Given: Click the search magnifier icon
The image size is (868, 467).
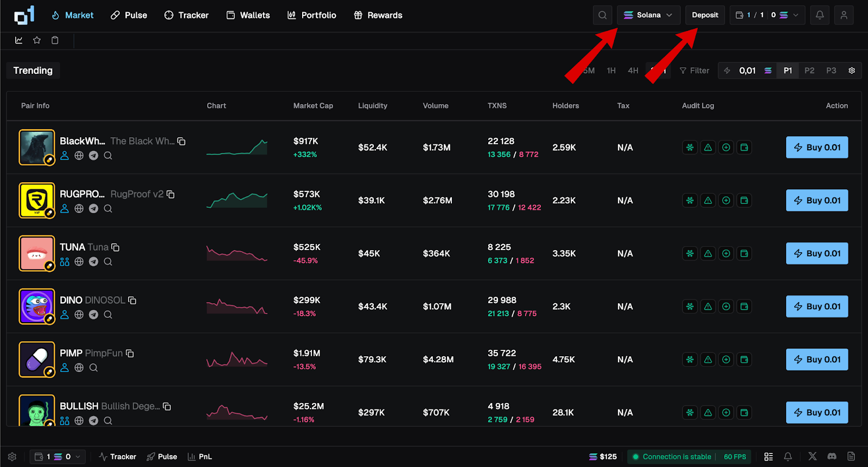Looking at the screenshot, I should click(x=603, y=15).
